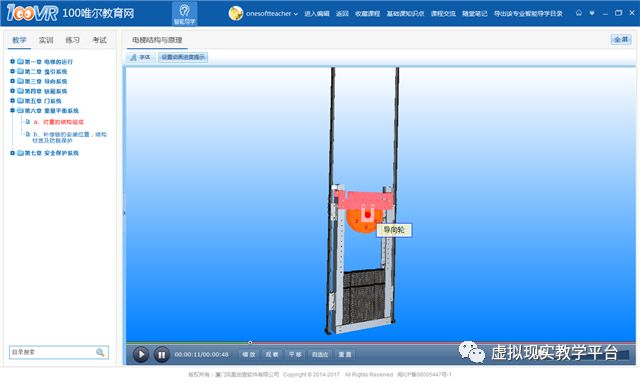Select the 电梯结构与原理 course tab
640x382 pixels.
coord(157,40)
